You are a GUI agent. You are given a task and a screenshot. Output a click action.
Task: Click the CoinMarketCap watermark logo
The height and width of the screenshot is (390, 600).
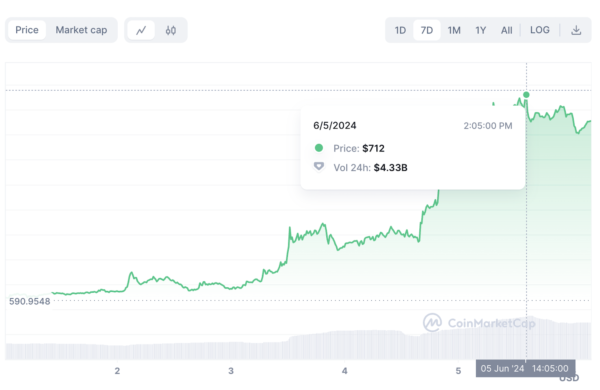coord(479,323)
